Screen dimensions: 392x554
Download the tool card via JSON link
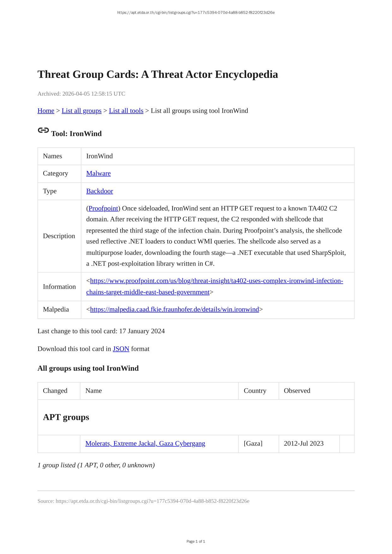(121, 349)
